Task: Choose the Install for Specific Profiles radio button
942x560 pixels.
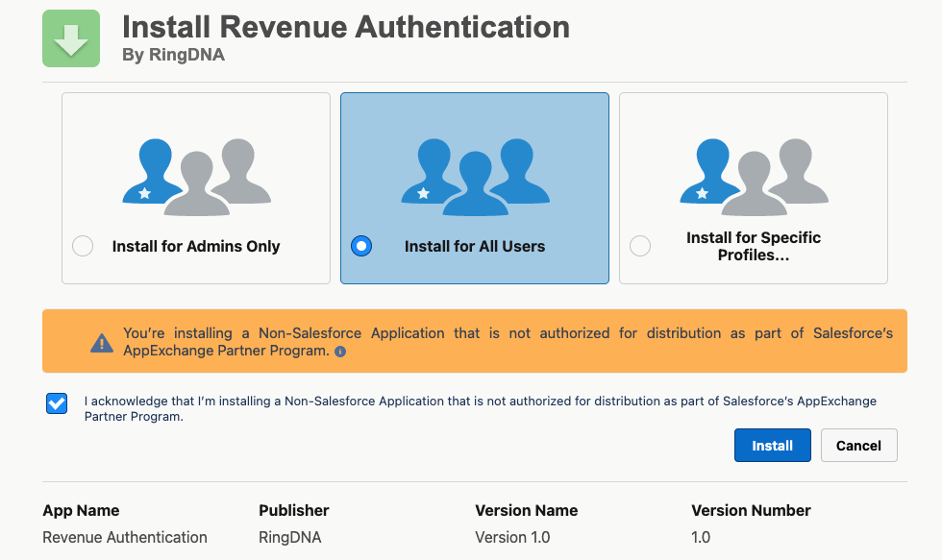Action: click(640, 246)
